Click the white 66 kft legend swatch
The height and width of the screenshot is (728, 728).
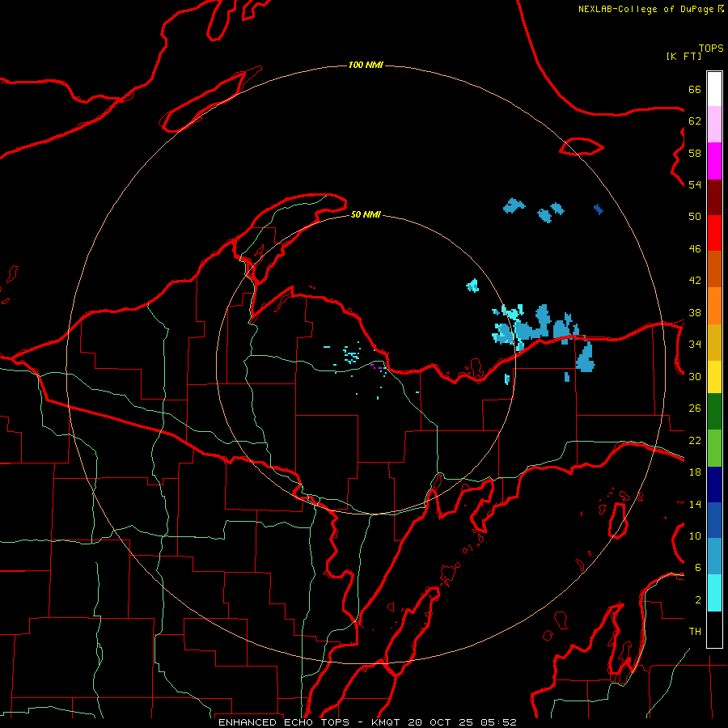714,89
